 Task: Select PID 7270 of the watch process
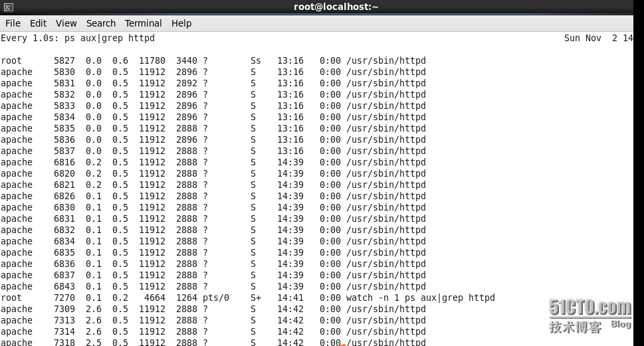pyautogui.click(x=64, y=298)
